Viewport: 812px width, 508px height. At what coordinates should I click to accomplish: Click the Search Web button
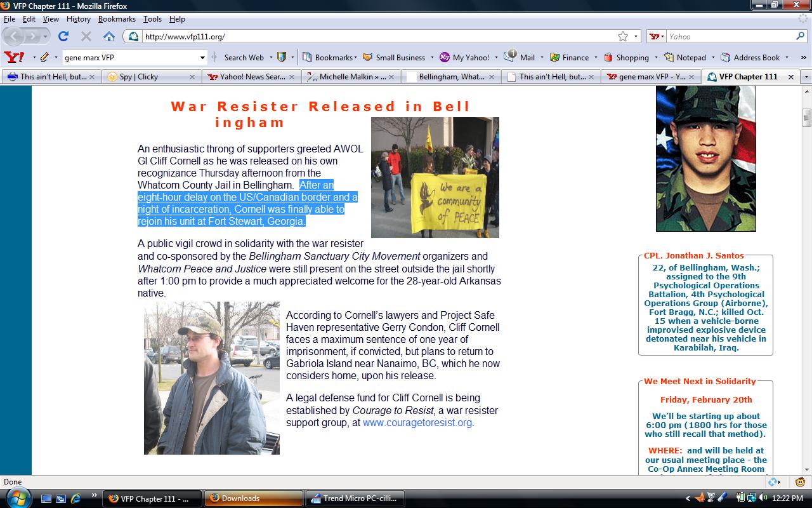(x=244, y=57)
